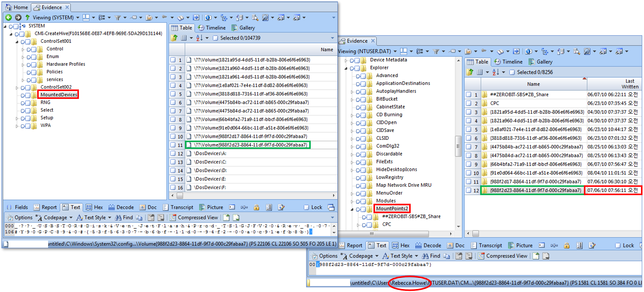This screenshot has width=644, height=292.
Task: Go forward with the dark arrow in SYSTEM window
Action: click(x=18, y=17)
